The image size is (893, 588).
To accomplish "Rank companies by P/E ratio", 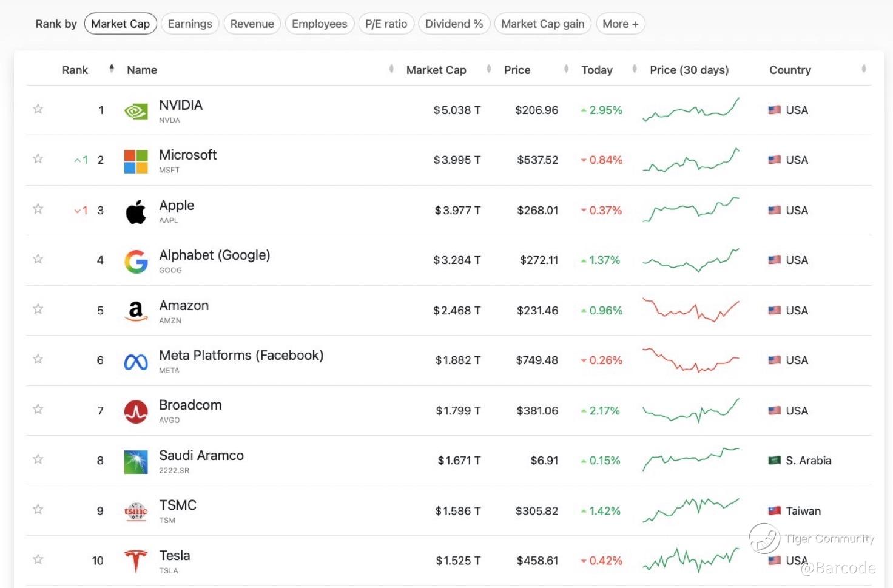I will 386,24.
